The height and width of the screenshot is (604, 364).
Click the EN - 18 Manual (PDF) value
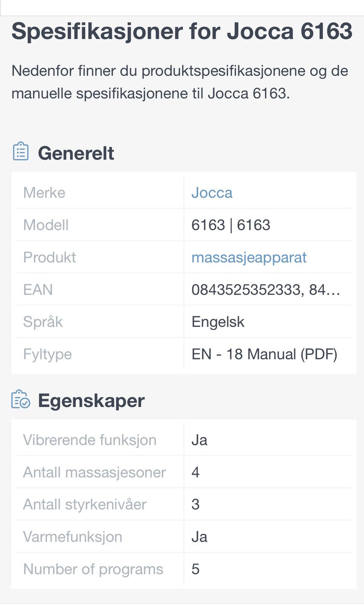pos(264,354)
